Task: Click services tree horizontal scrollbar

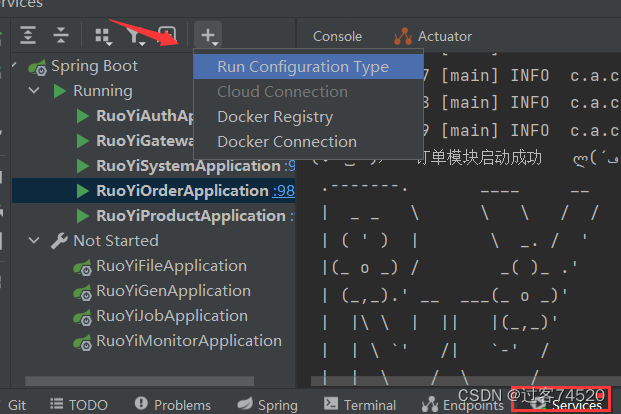Action: [139, 381]
